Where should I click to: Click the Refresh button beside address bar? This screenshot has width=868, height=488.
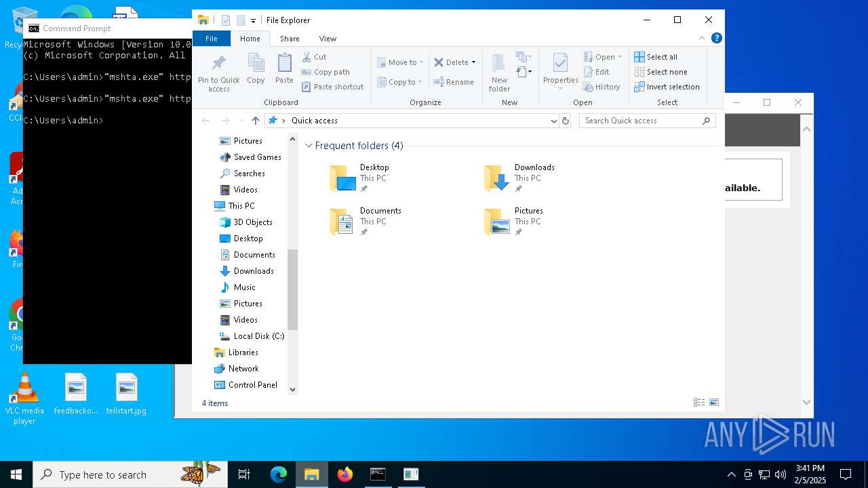(x=566, y=121)
